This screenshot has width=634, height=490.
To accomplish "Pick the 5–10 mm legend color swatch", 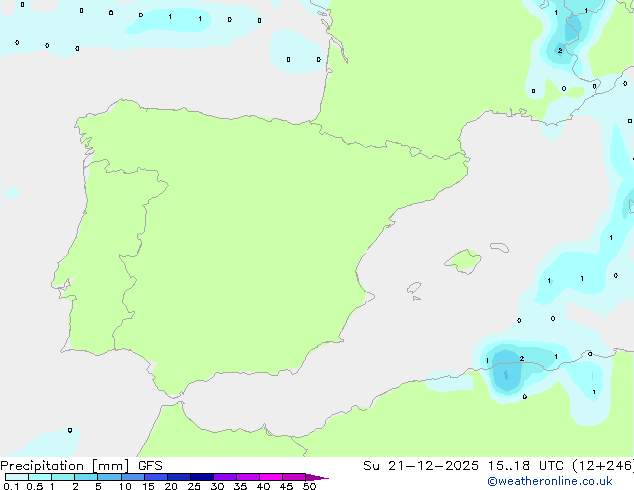I will pyautogui.click(x=109, y=477).
